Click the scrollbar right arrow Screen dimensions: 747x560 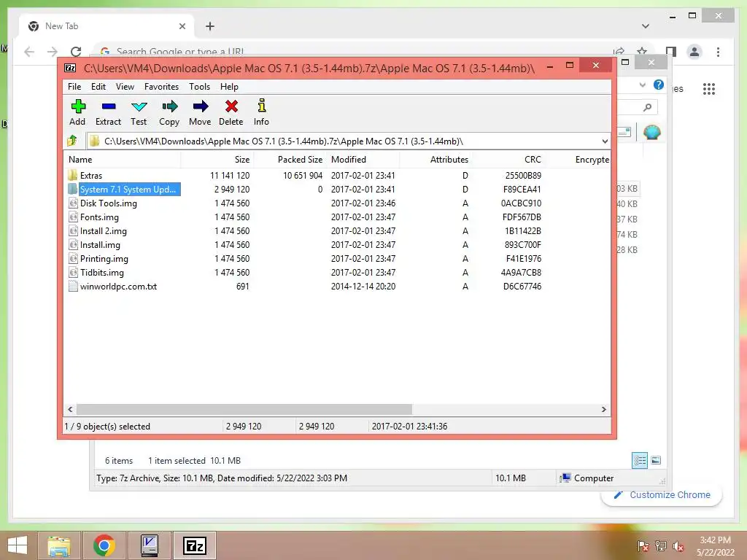[x=603, y=410]
